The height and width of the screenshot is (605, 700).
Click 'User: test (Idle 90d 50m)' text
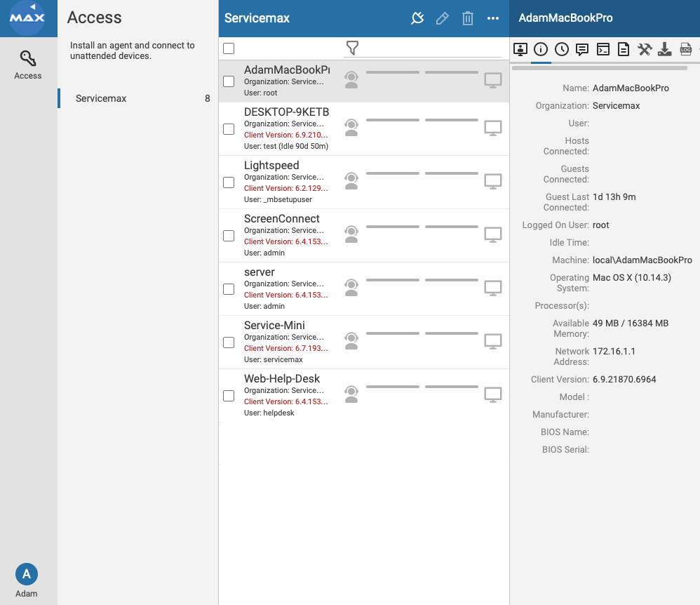(286, 146)
